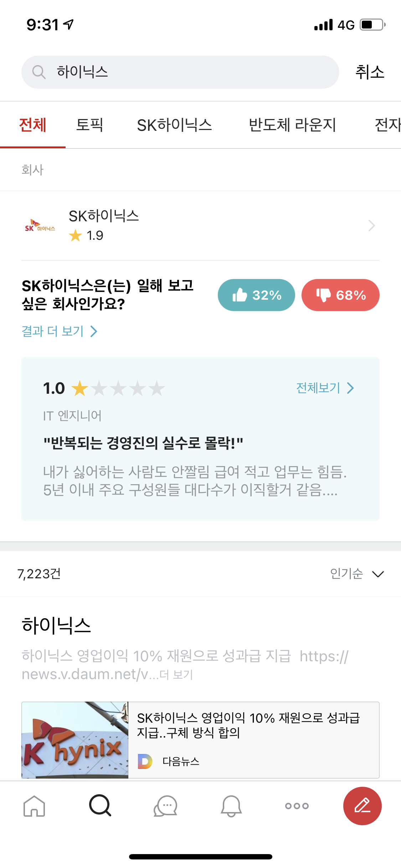401x868 pixels.
Task: Tap 취소 to cancel search
Action: [370, 72]
